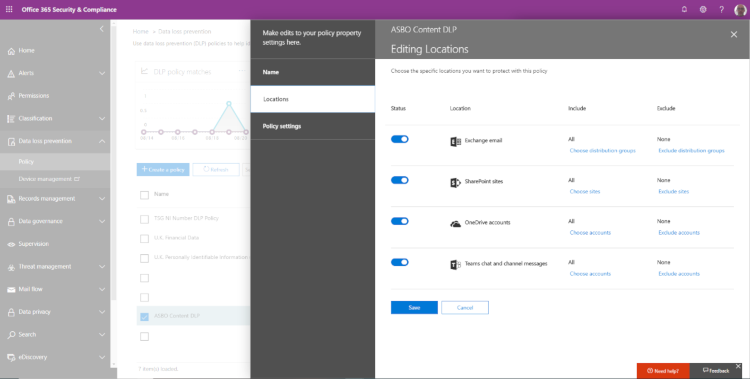Click the Teams chat icon

pos(455,265)
